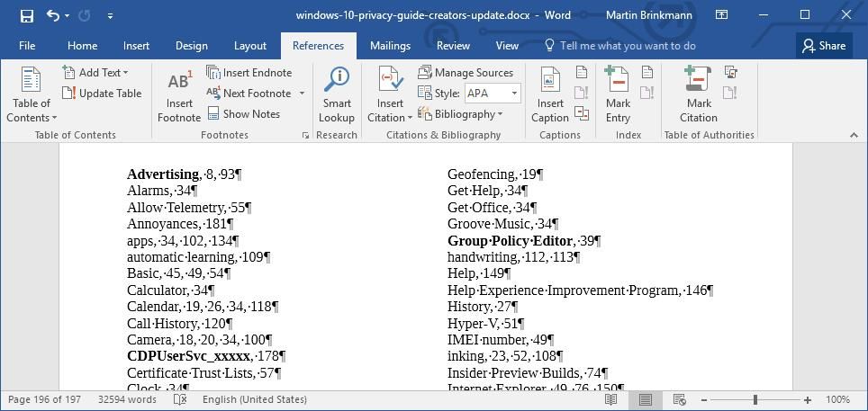The height and width of the screenshot is (411, 868).
Task: Open the File menu
Action: (27, 46)
